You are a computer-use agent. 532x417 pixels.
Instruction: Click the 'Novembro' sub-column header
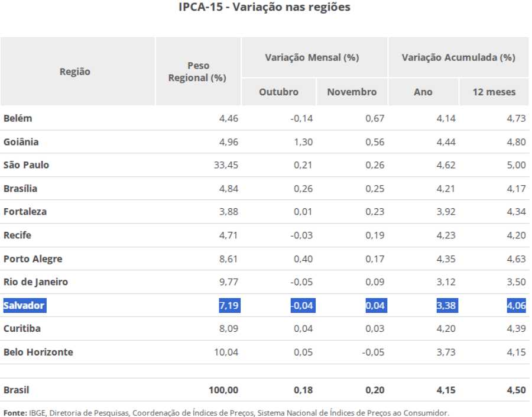pyautogui.click(x=351, y=92)
